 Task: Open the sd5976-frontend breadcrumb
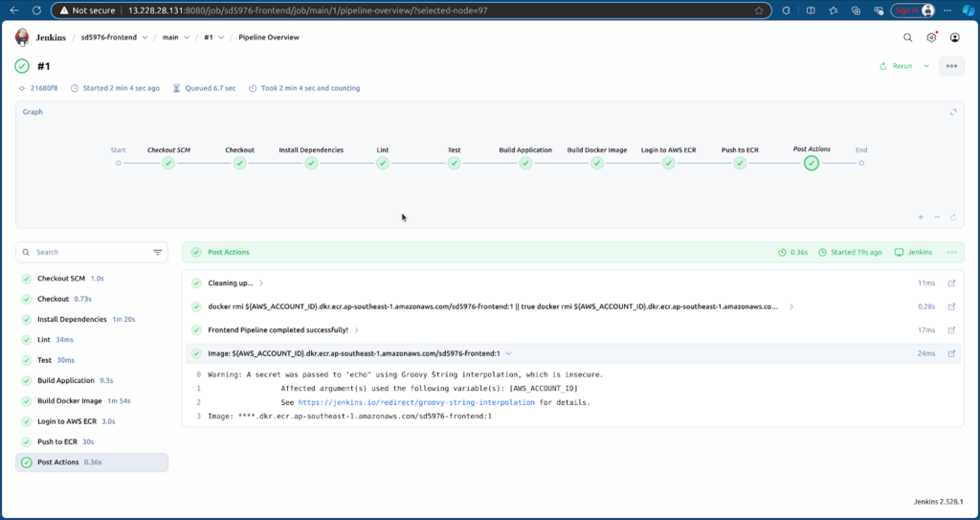click(108, 37)
